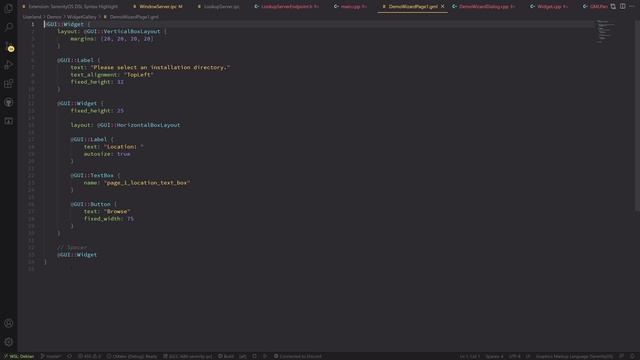The image size is (640, 360).
Task: Click line number 1 in the gutter
Action: pyautogui.click(x=33, y=24)
